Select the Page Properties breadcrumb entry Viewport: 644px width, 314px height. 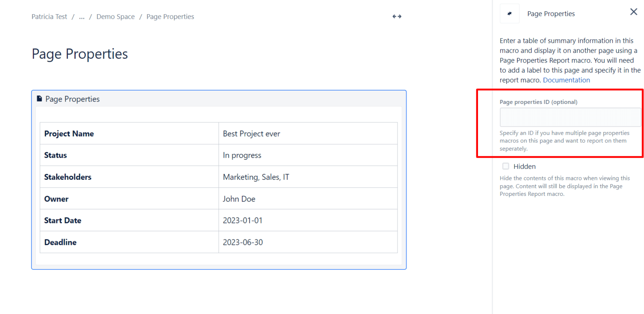(x=170, y=16)
